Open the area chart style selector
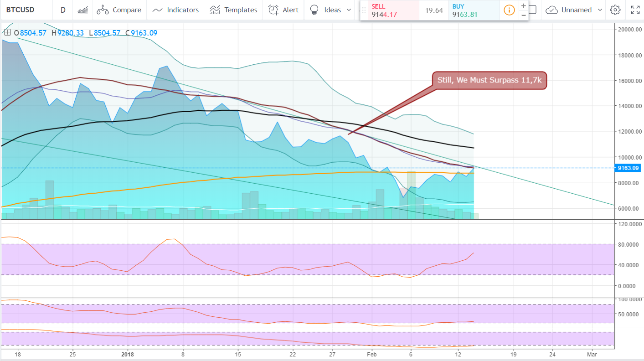This screenshot has width=644, height=361. 82,10
